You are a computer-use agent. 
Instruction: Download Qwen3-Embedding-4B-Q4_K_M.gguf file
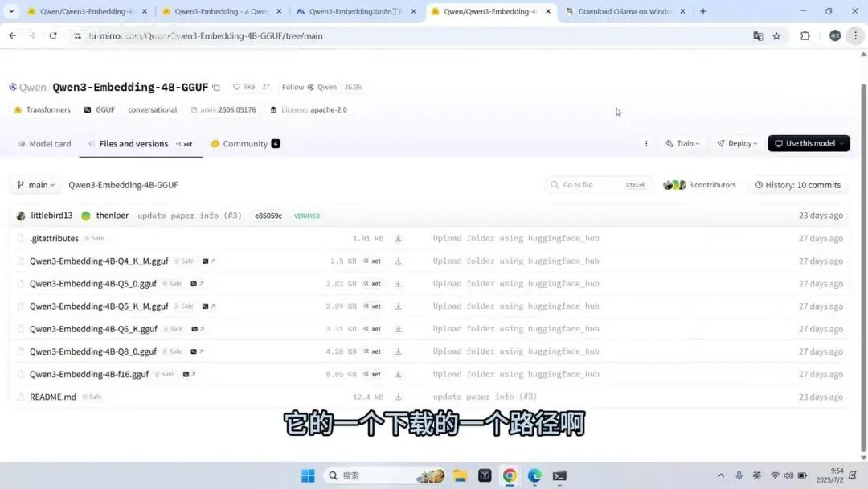[x=398, y=261]
